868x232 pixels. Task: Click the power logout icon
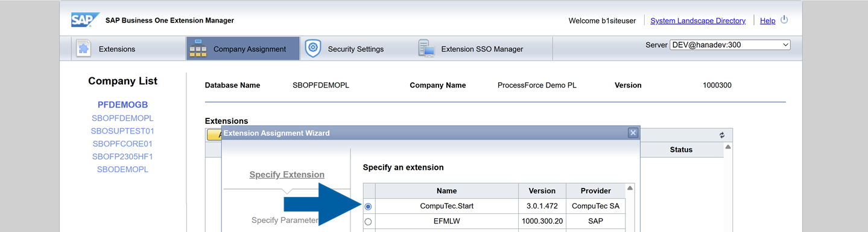[x=784, y=20]
